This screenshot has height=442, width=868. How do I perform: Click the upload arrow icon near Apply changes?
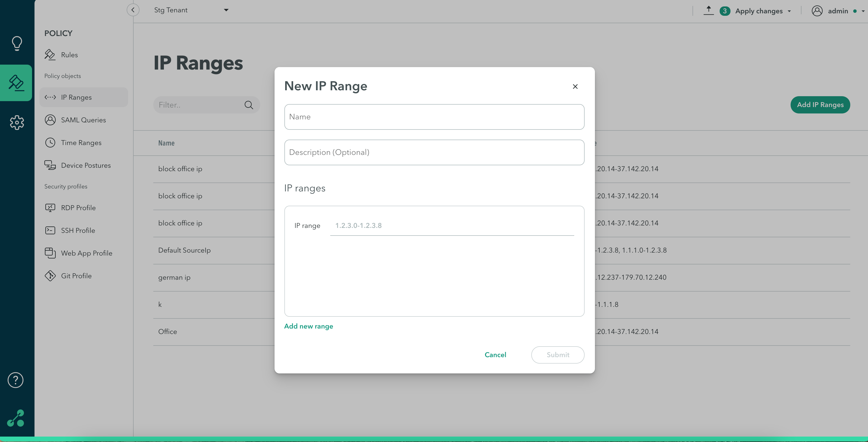pos(708,10)
